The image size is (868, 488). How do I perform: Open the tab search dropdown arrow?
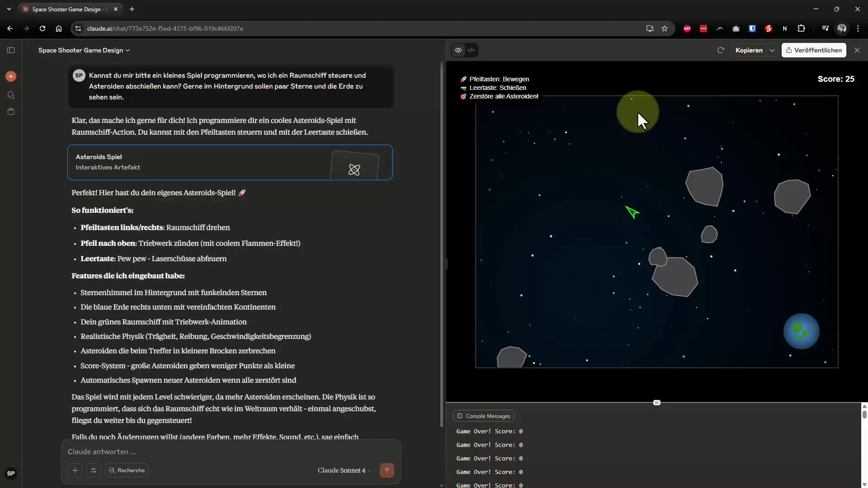point(9,9)
